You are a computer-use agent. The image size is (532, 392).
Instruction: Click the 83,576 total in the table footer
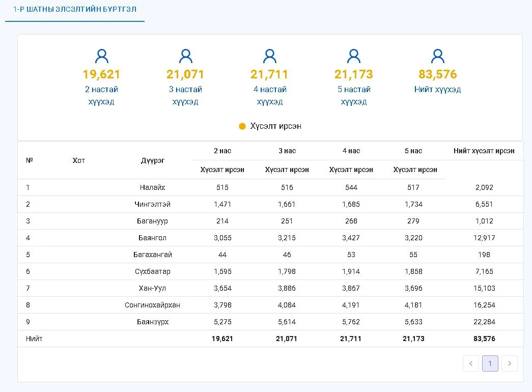(x=484, y=339)
